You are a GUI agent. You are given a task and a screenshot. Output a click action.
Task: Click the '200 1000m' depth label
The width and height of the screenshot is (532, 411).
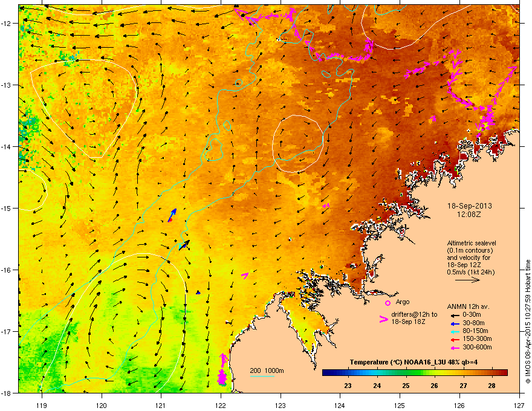point(267,371)
